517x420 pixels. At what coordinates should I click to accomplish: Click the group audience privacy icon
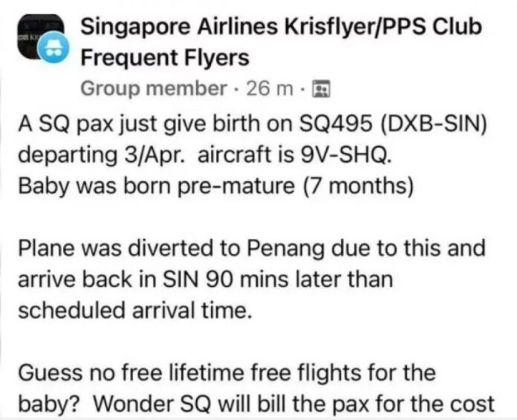(x=321, y=89)
